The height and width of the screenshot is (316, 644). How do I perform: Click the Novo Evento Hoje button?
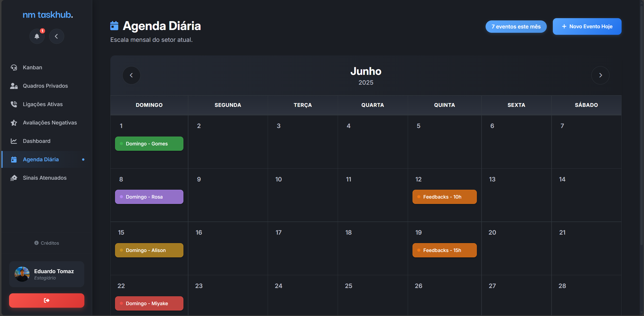point(587,26)
